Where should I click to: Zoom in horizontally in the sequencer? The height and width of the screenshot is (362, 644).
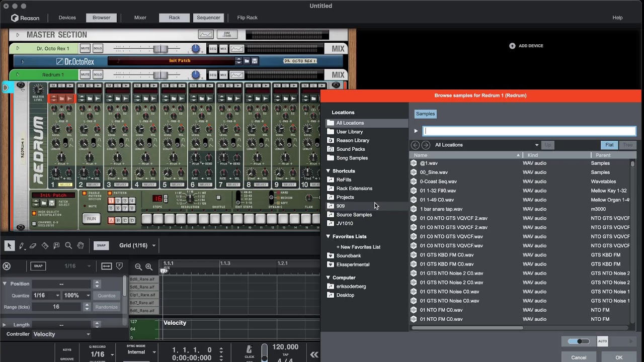point(149,267)
